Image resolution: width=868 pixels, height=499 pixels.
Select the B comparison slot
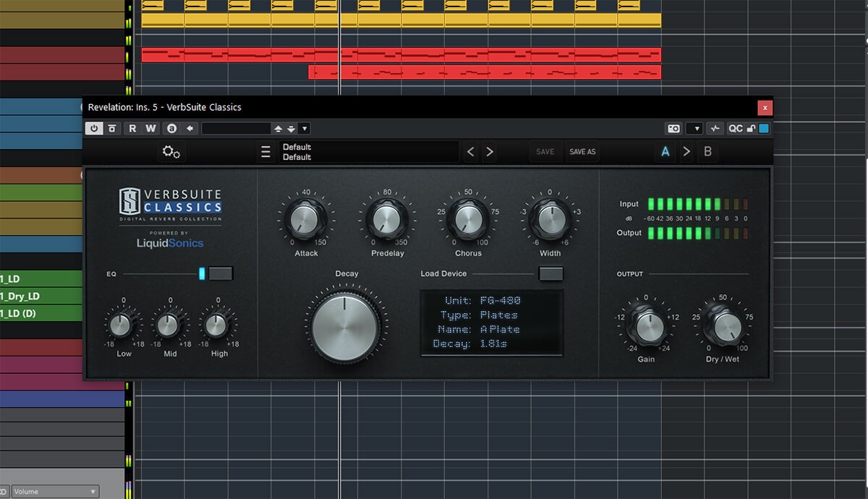coord(708,152)
